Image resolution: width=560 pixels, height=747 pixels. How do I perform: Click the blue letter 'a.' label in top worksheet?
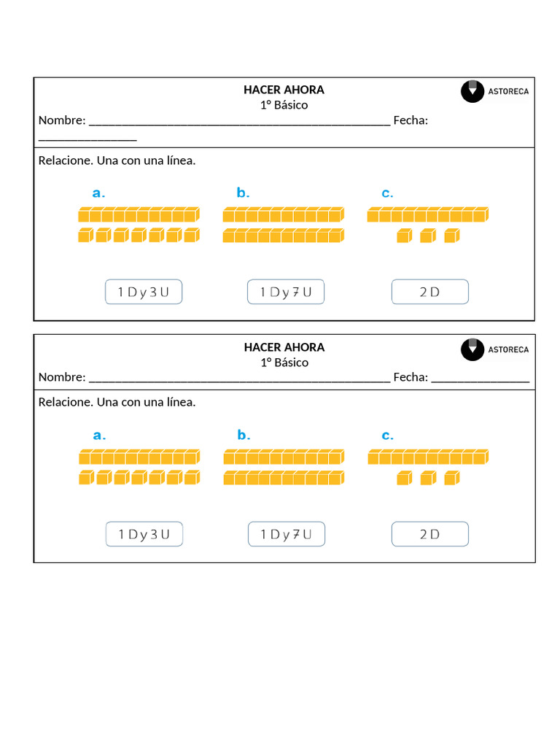98,193
